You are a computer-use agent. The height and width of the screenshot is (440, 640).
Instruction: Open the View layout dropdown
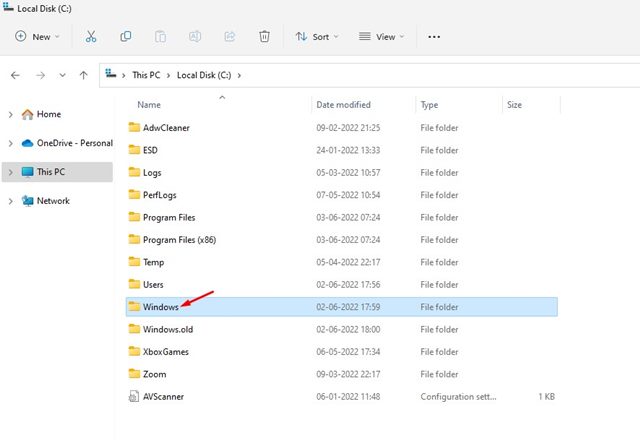[x=382, y=36]
